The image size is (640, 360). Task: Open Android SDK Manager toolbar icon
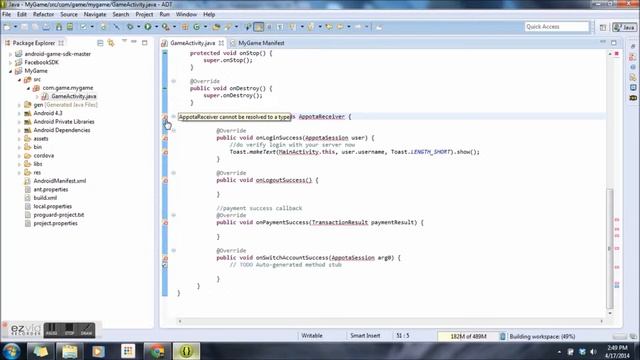[59, 27]
